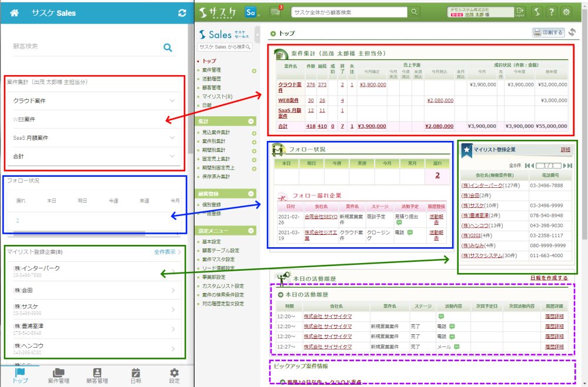Viewport: 588px width, 387px height.
Task: Click the Logout icon
Action: coord(520,12)
